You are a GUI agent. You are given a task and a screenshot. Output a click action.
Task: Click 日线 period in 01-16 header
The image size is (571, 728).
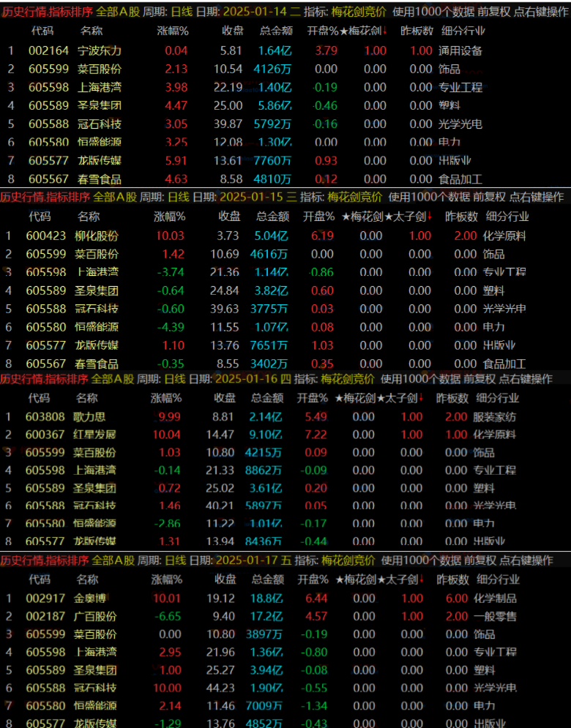(175, 379)
